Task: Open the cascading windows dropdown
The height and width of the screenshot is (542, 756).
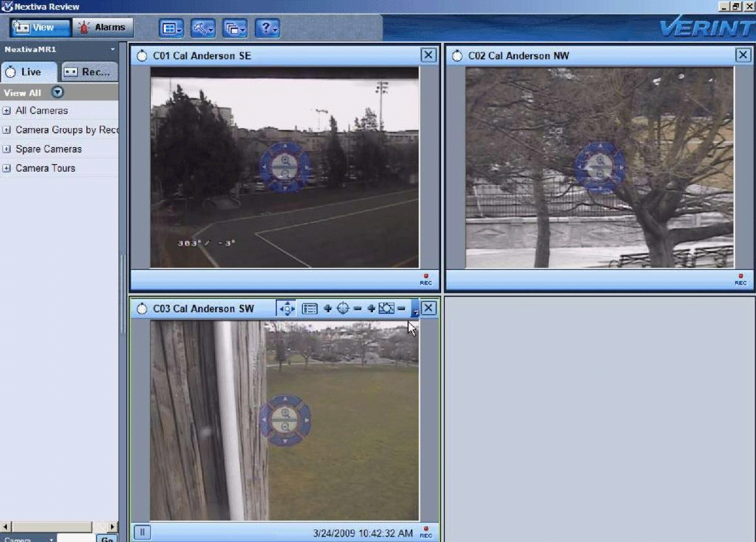Action: [x=235, y=28]
